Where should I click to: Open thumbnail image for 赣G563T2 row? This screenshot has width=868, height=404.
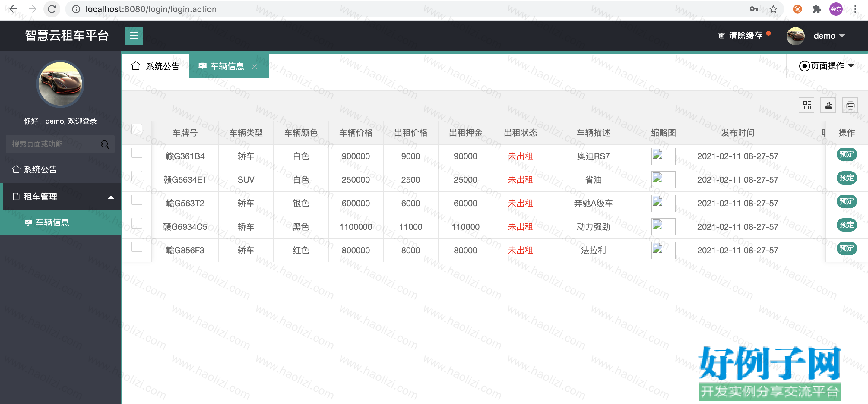pos(663,203)
